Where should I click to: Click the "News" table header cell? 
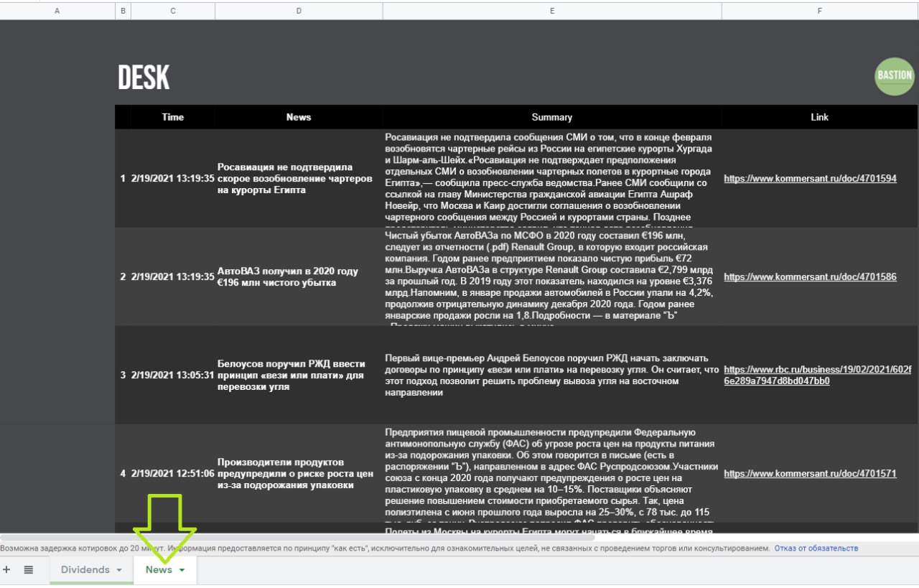point(299,117)
